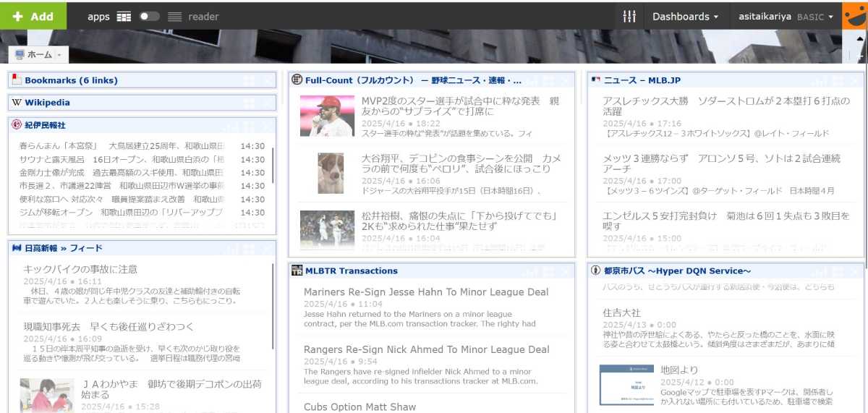Click the orange Netvibes smiley logo
The image size is (868, 413).
[855, 16]
